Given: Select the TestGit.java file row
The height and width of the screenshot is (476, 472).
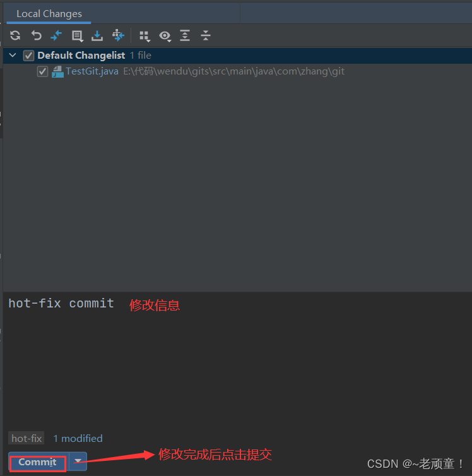Looking at the screenshot, I should pyautogui.click(x=237, y=71).
